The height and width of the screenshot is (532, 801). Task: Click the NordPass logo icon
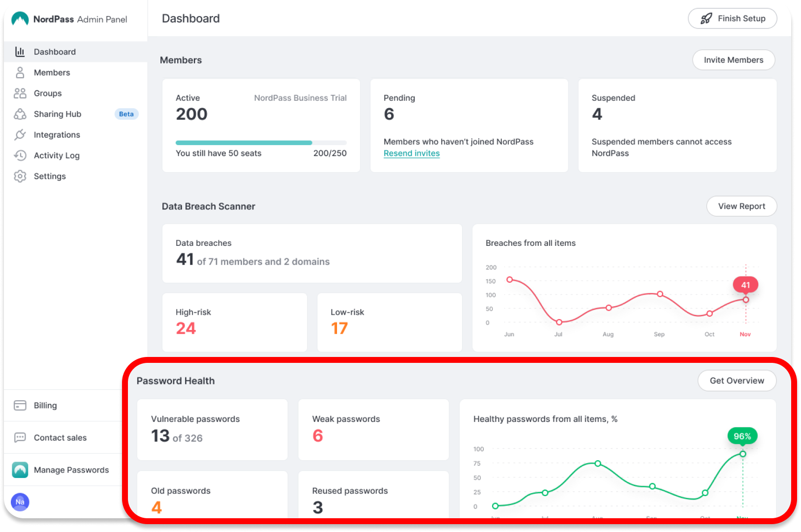(x=20, y=19)
